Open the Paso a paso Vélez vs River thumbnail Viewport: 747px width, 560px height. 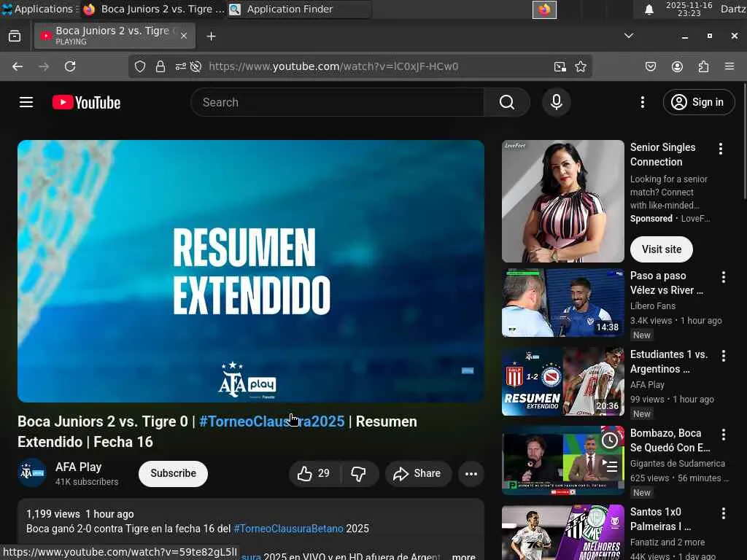562,303
